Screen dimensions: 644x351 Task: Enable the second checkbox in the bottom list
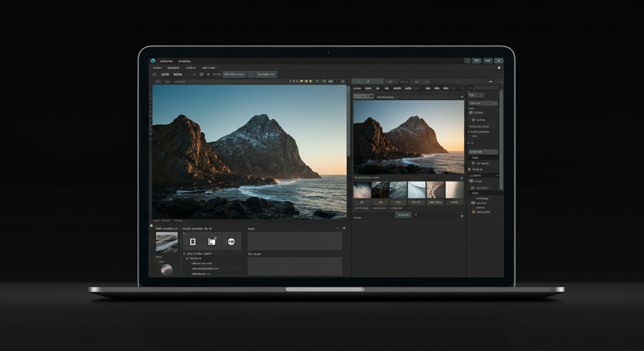(x=183, y=269)
